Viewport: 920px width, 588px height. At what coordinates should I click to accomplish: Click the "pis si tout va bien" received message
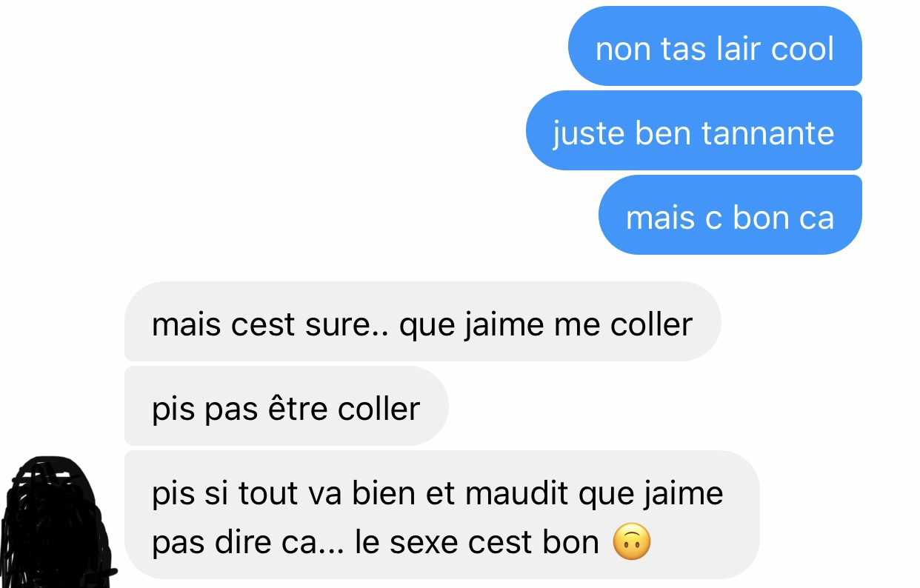pos(441,515)
